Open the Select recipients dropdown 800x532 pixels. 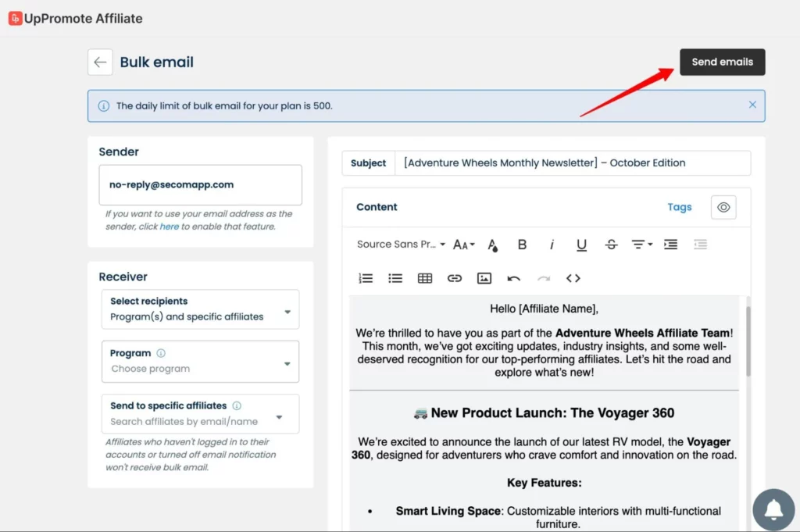point(200,309)
